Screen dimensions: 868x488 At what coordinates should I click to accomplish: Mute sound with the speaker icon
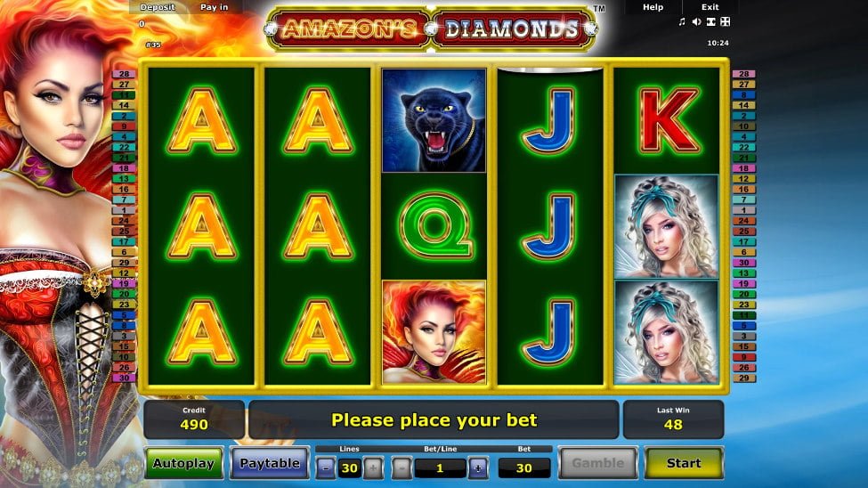tap(696, 21)
